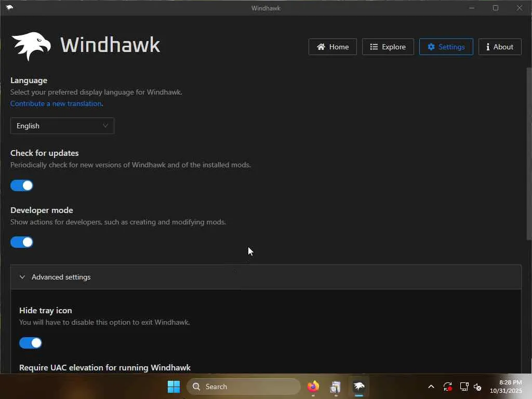
Task: Collapse the Advanced settings section
Action: point(265,277)
